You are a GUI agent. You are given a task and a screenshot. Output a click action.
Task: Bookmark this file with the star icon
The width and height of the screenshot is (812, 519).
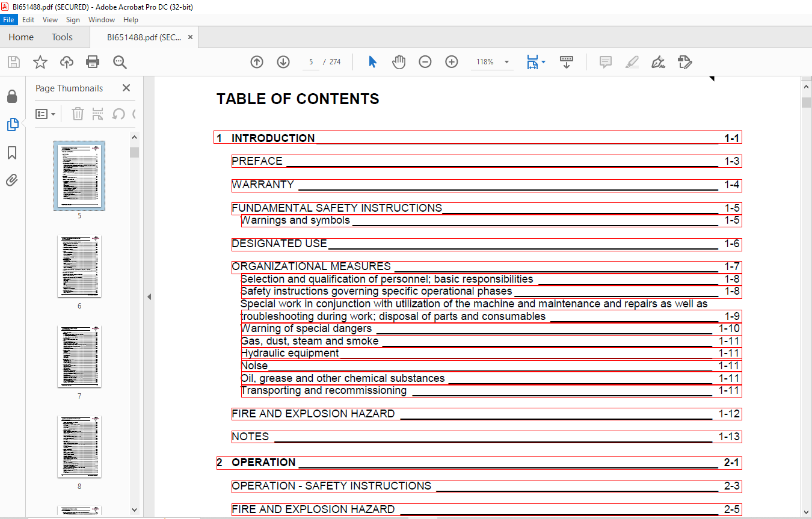tap(40, 62)
